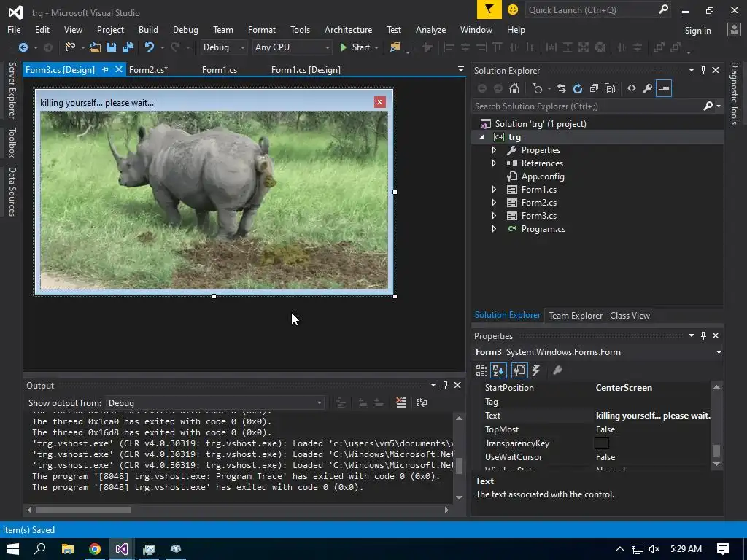Switch to the Form1.cs [Design] tab
The width and height of the screenshot is (747, 560).
(x=306, y=70)
